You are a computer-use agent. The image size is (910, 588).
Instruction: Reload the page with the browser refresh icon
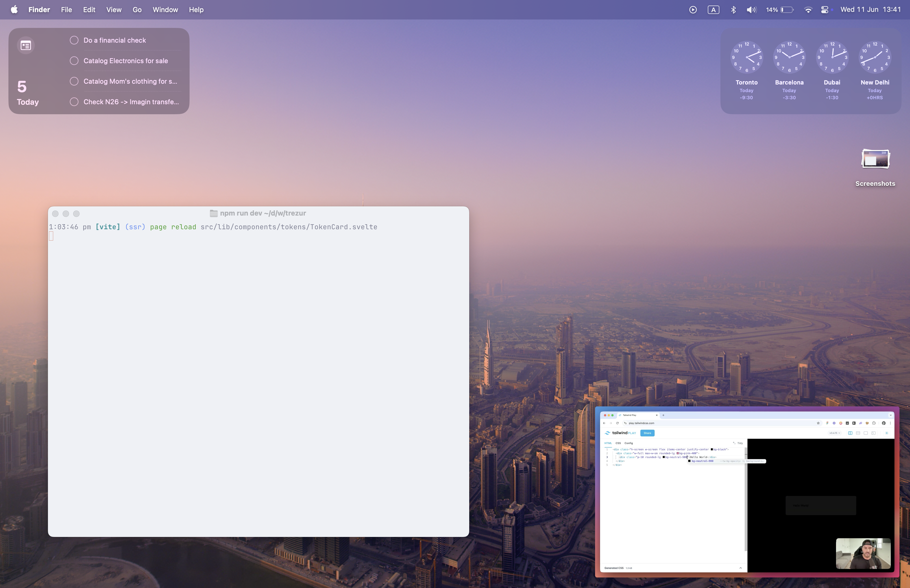(617, 423)
